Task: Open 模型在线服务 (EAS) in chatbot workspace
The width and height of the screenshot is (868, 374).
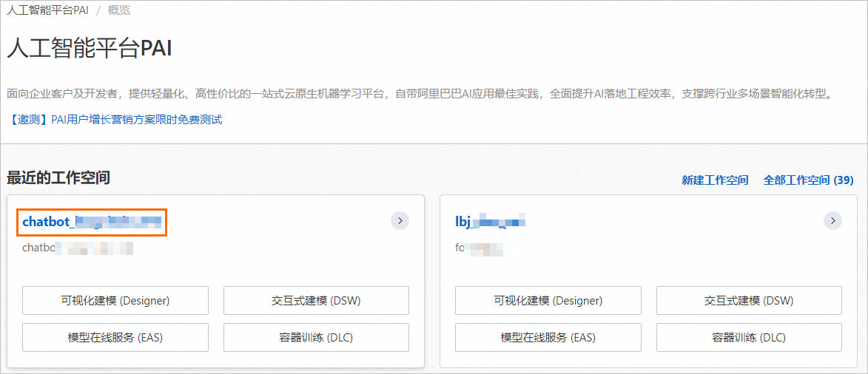Action: point(115,337)
